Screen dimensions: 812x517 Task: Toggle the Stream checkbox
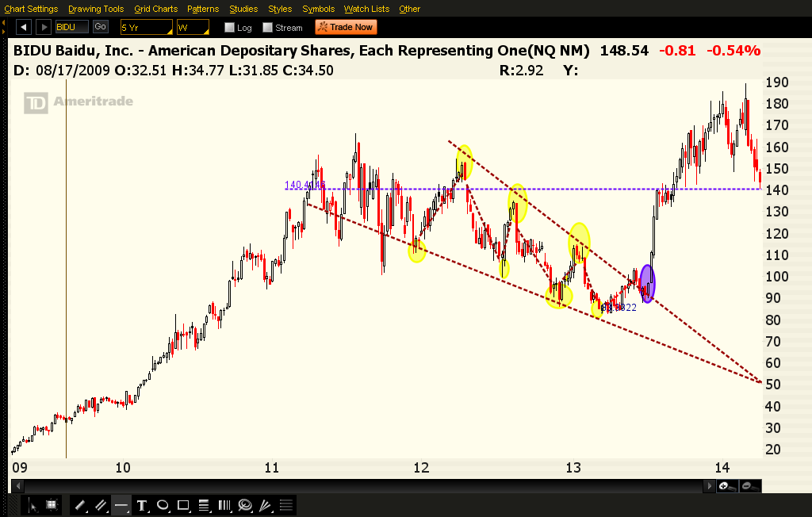(x=268, y=28)
